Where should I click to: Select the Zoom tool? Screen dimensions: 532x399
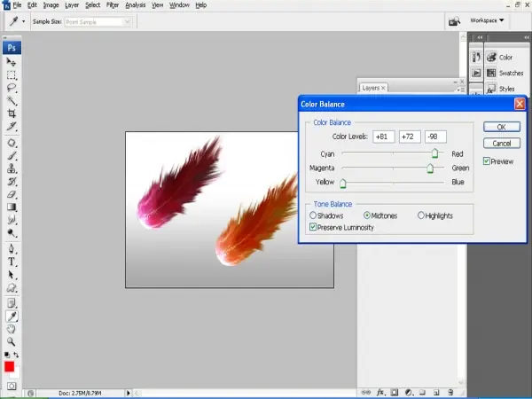pyautogui.click(x=12, y=341)
